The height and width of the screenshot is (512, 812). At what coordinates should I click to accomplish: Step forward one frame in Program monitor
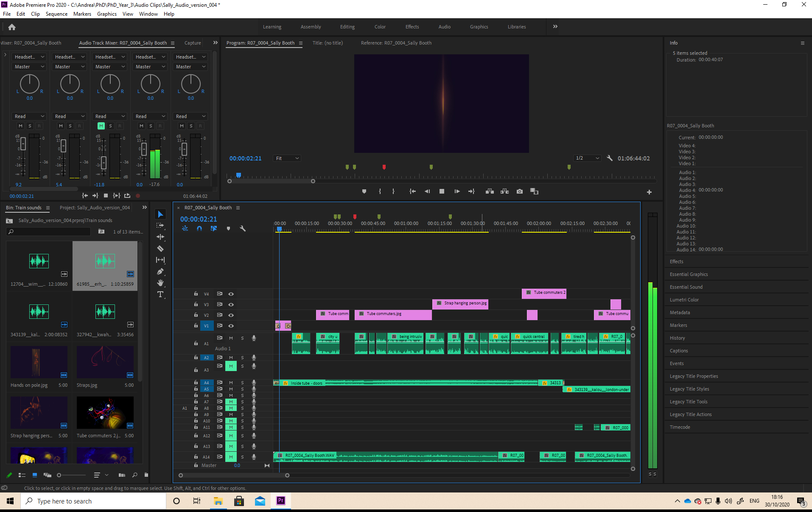[x=457, y=191]
